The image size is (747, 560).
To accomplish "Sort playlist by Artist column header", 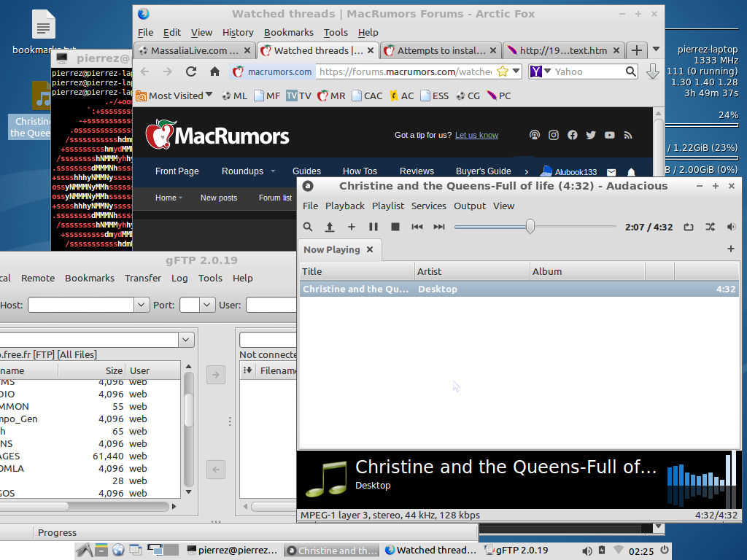I will [472, 271].
